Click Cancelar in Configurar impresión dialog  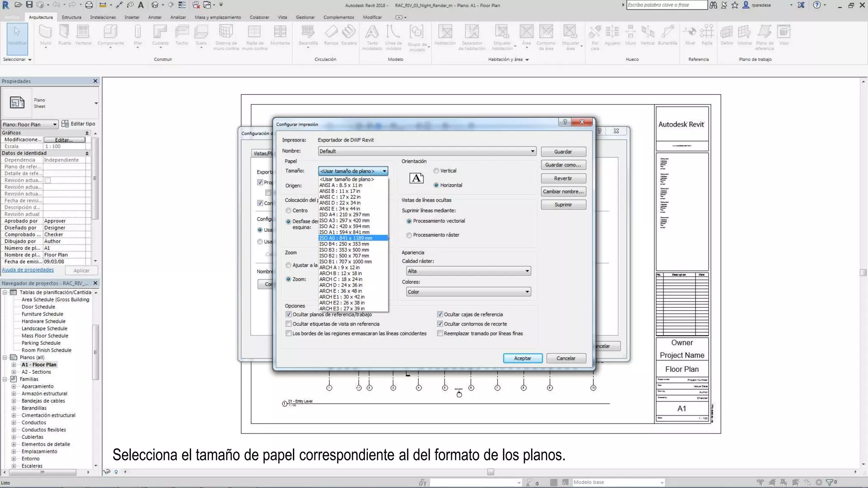566,358
